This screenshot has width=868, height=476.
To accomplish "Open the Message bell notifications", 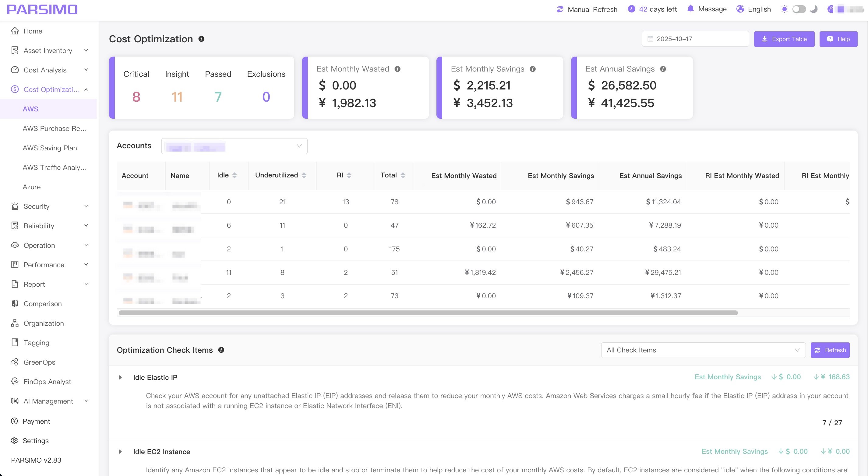I will pyautogui.click(x=690, y=9).
